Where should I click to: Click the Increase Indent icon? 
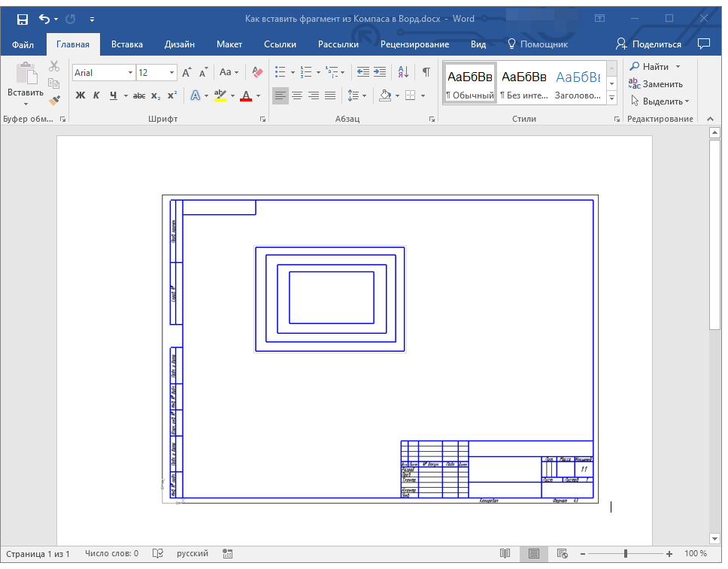(380, 73)
